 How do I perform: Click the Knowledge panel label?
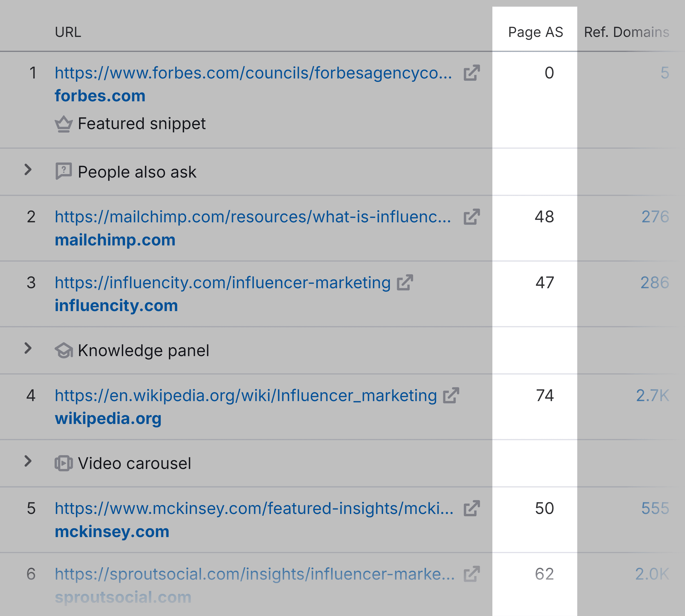144,351
